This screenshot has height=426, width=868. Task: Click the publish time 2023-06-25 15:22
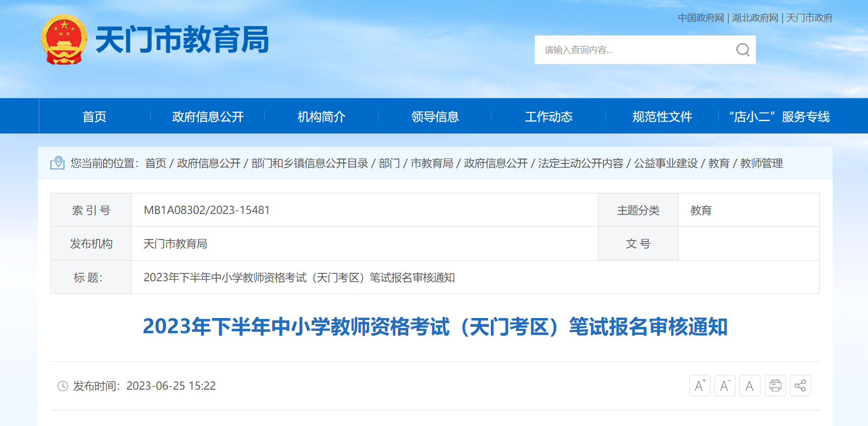(x=171, y=386)
